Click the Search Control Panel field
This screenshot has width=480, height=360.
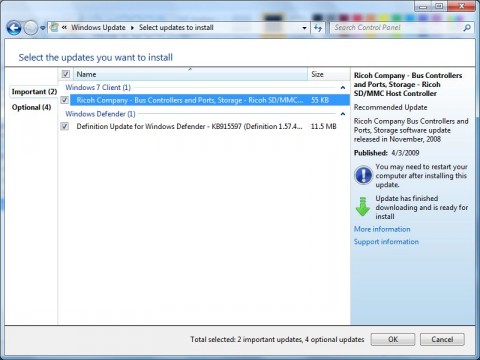397,28
